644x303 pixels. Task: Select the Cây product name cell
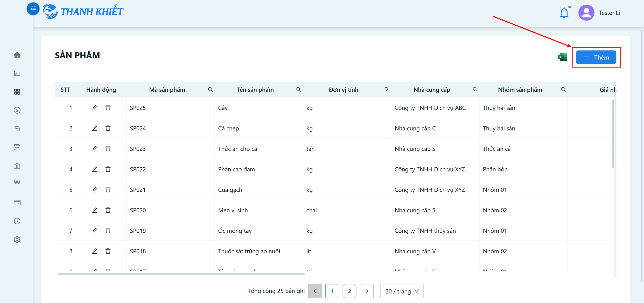(x=259, y=108)
